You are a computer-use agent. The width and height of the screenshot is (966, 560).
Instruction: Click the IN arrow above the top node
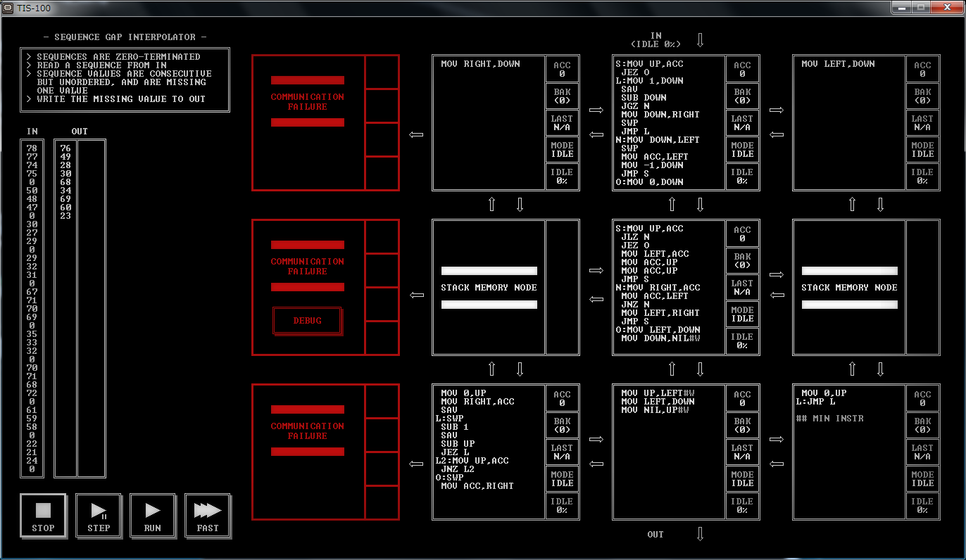[x=700, y=40]
